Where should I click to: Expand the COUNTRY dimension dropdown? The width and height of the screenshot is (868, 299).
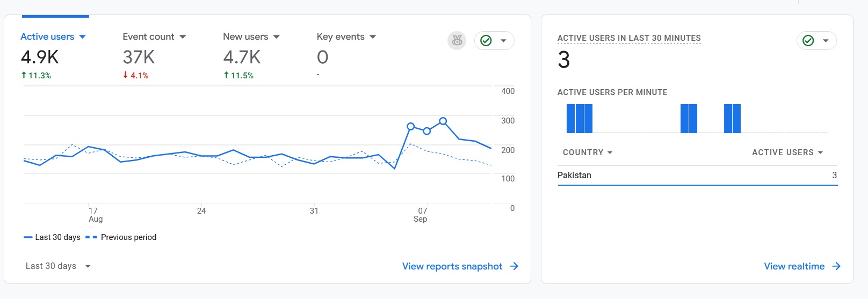pyautogui.click(x=588, y=152)
